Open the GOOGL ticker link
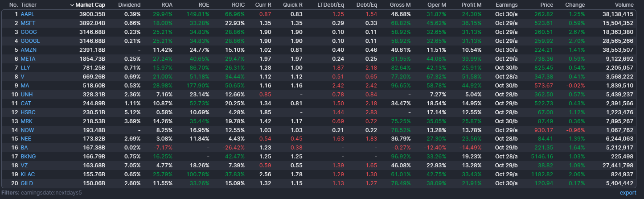This screenshot has height=199, width=644. coord(30,41)
